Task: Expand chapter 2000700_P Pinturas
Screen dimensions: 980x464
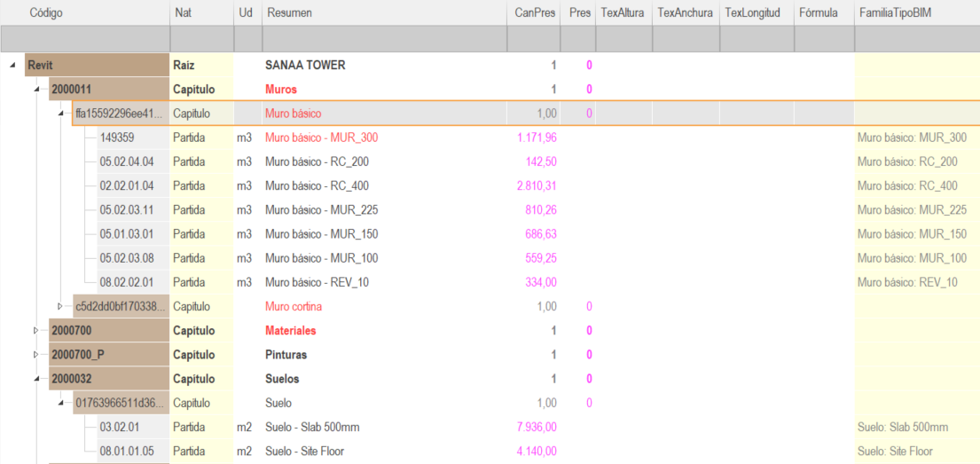Action: (36, 355)
